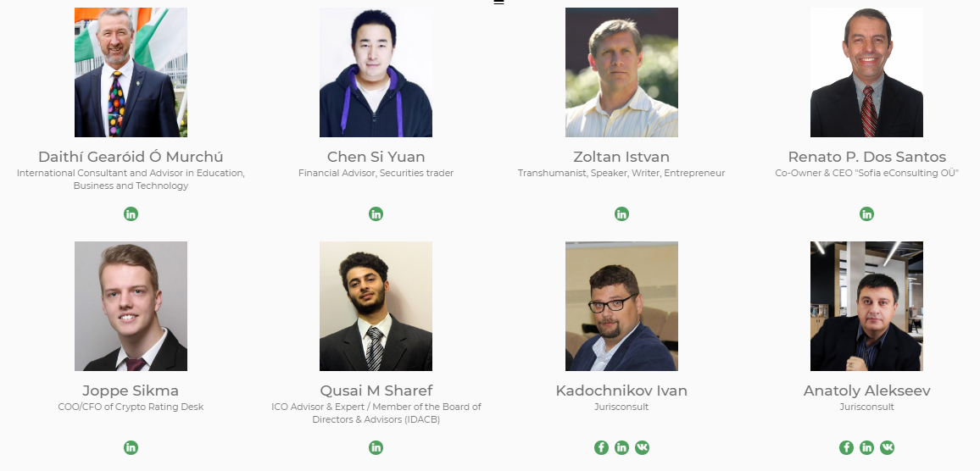Click Chen Si Yuan's LinkedIn icon
Image resolution: width=980 pixels, height=471 pixels.
click(376, 213)
